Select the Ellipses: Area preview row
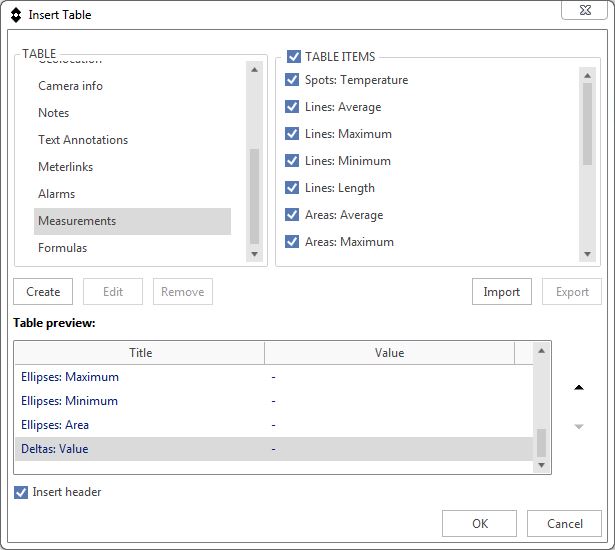The image size is (615, 550). [55, 425]
